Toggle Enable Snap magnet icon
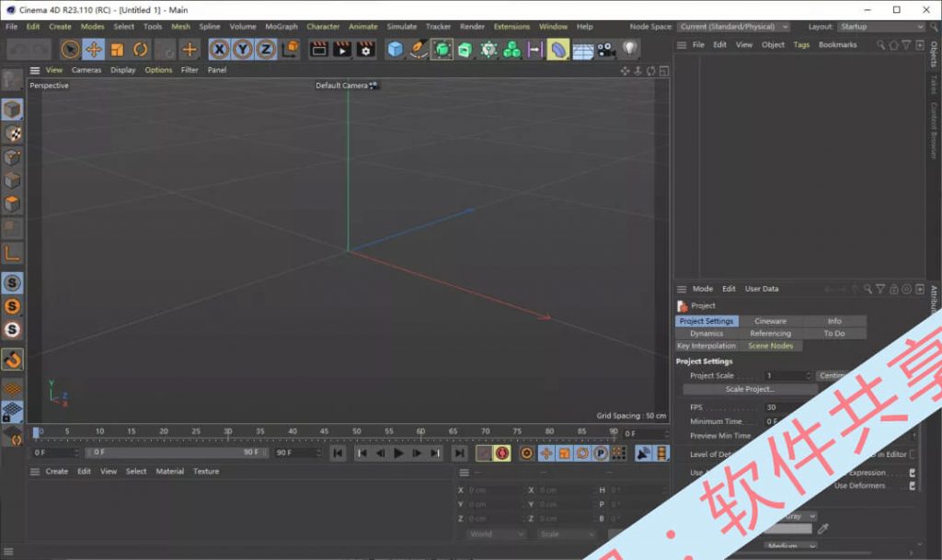This screenshot has width=942, height=560. coord(12,359)
